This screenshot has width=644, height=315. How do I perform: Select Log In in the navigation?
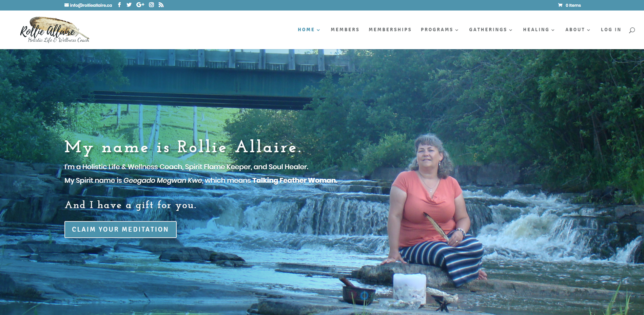click(x=611, y=30)
